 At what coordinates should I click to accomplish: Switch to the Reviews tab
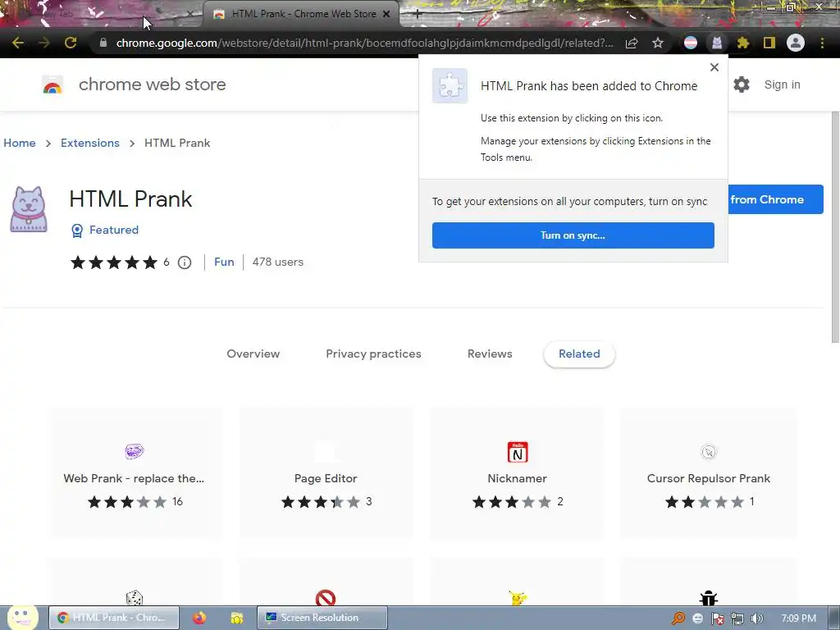(490, 354)
